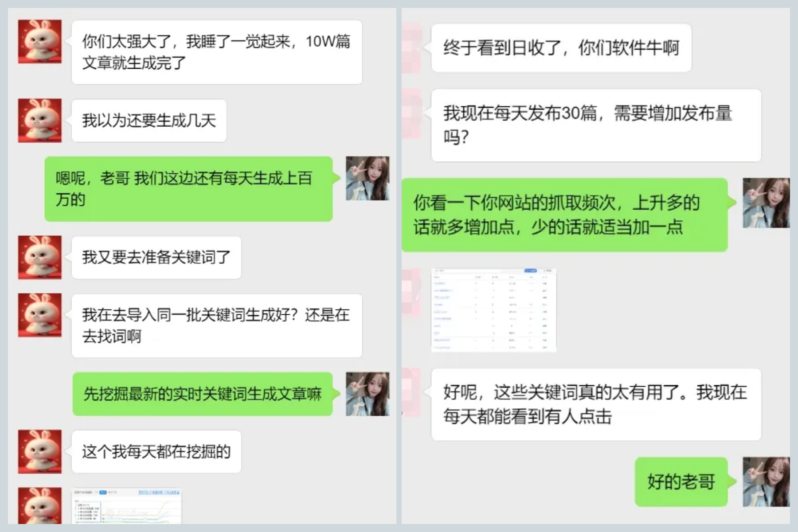This screenshot has width=798, height=532.
Task: Click the message '你们太强大了，我睡了一觉起来'
Action: pos(217,52)
